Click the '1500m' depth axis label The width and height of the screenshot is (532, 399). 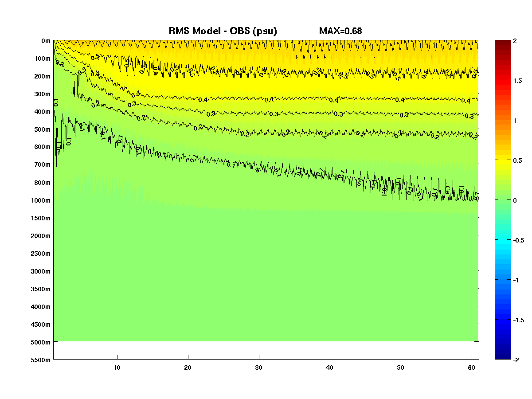(x=41, y=218)
